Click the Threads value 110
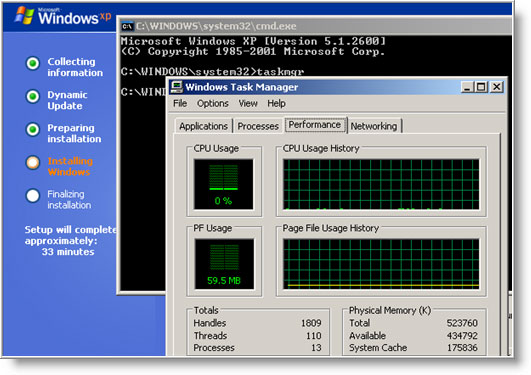Image resolution: width=531 pixels, height=375 pixels. (x=314, y=336)
